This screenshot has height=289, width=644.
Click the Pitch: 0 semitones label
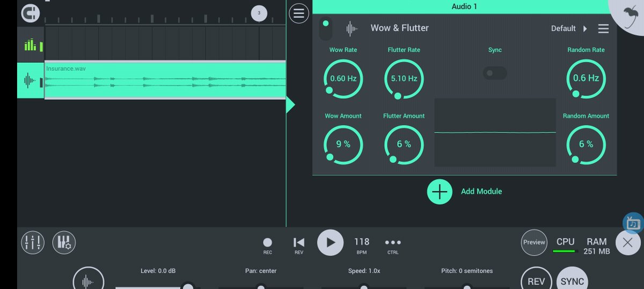467,271
